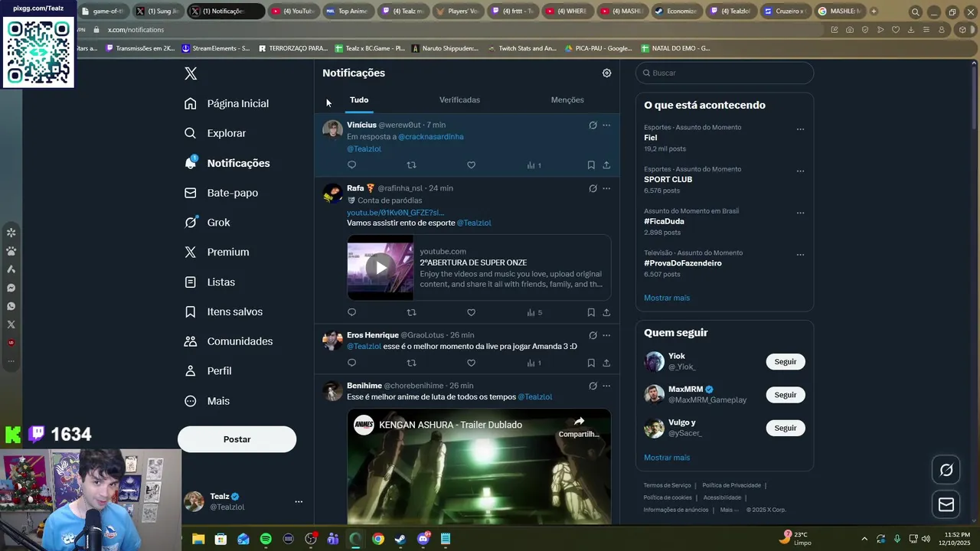Open floating messages envelope button
This screenshot has width=980, height=551.
(x=946, y=504)
